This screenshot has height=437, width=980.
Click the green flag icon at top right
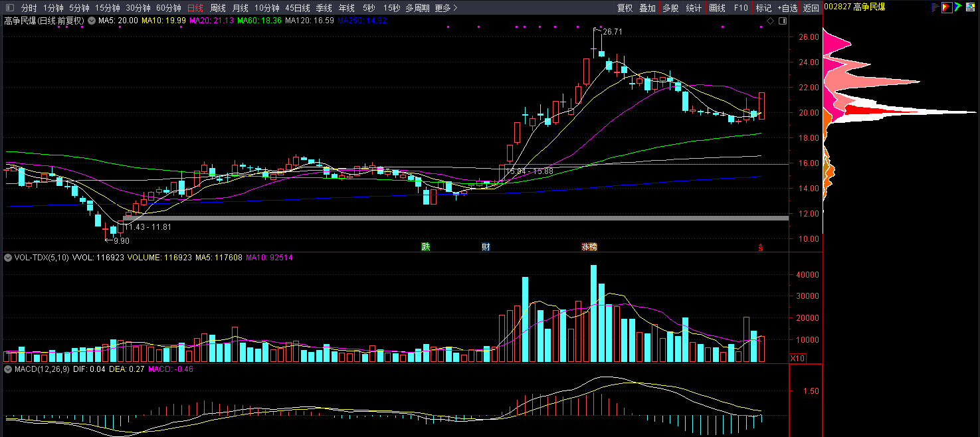pyautogui.click(x=958, y=7)
